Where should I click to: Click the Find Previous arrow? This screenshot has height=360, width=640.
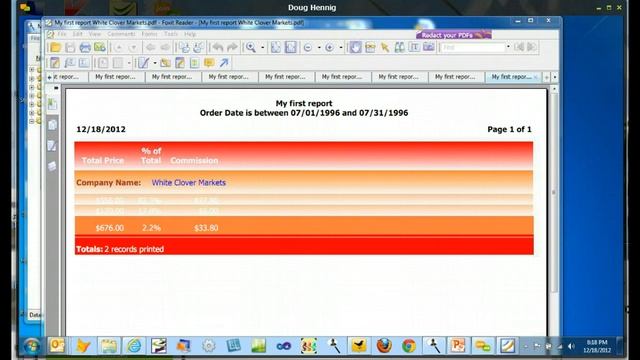pos(519,47)
